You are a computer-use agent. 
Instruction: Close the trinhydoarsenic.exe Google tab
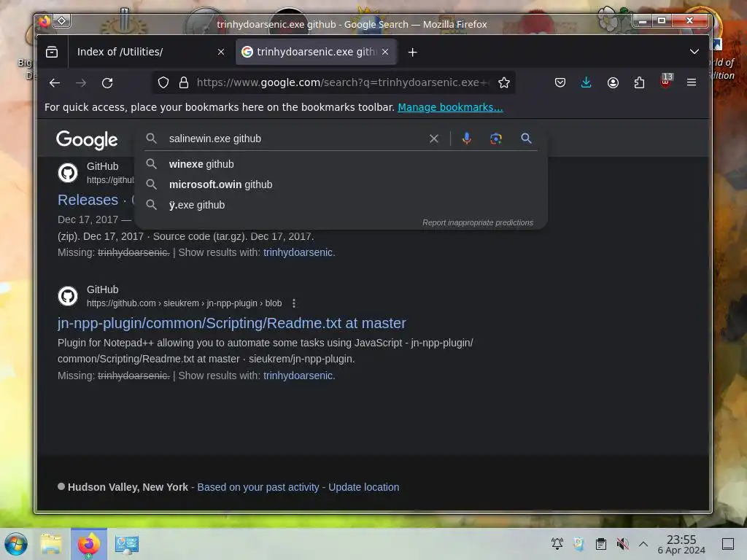tap(385, 52)
